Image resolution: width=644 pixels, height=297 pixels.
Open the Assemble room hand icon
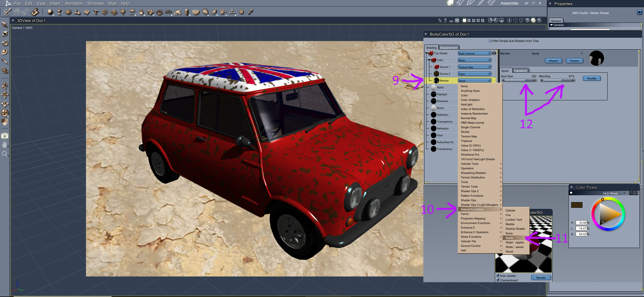(x=450, y=3)
